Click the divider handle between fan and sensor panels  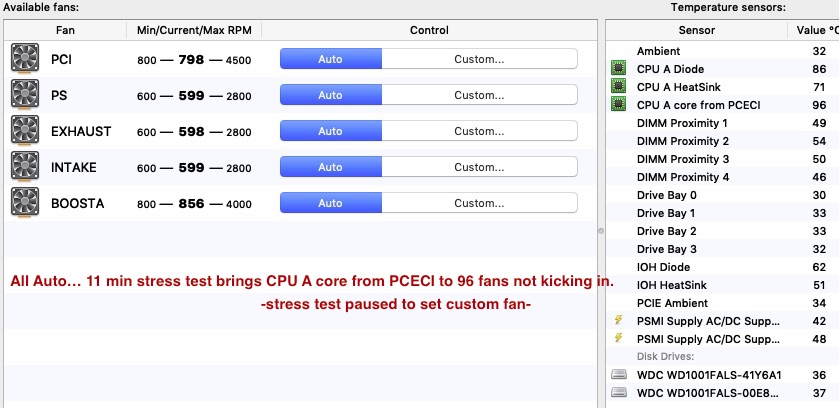[601, 231]
